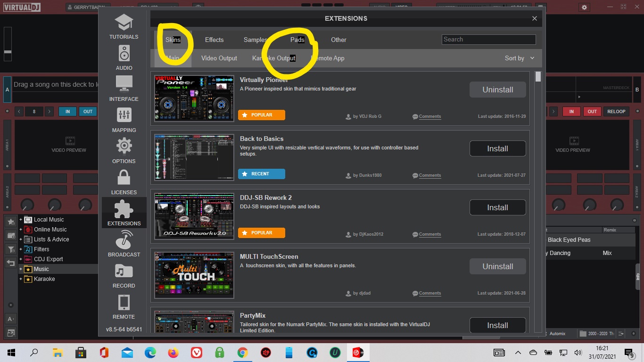
Task: Click the extensions list scrollbar thumb
Action: click(x=538, y=77)
